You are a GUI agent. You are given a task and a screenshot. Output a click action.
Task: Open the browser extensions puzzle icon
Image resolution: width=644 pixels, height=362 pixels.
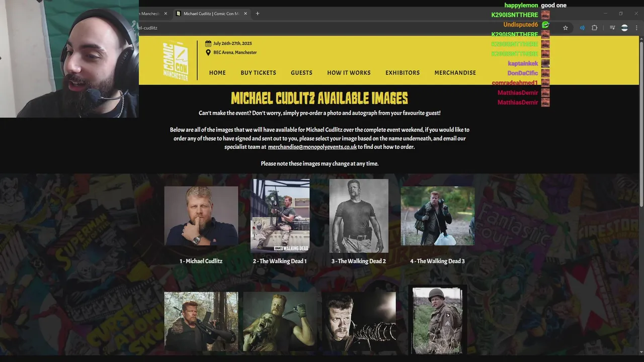coord(594,28)
